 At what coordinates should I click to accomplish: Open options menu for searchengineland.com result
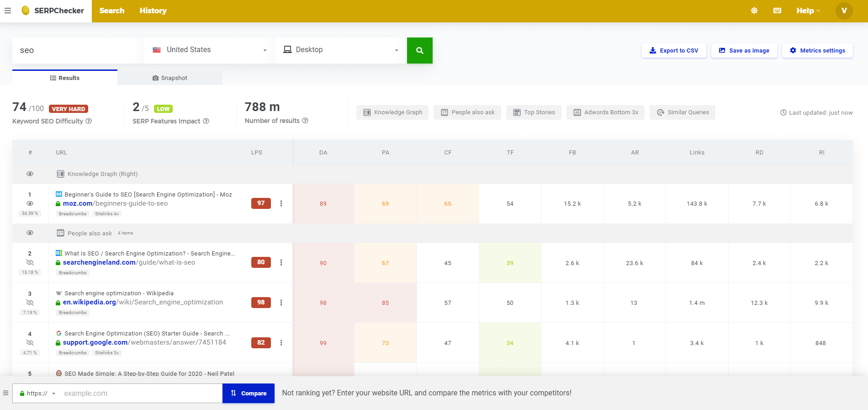(x=281, y=262)
